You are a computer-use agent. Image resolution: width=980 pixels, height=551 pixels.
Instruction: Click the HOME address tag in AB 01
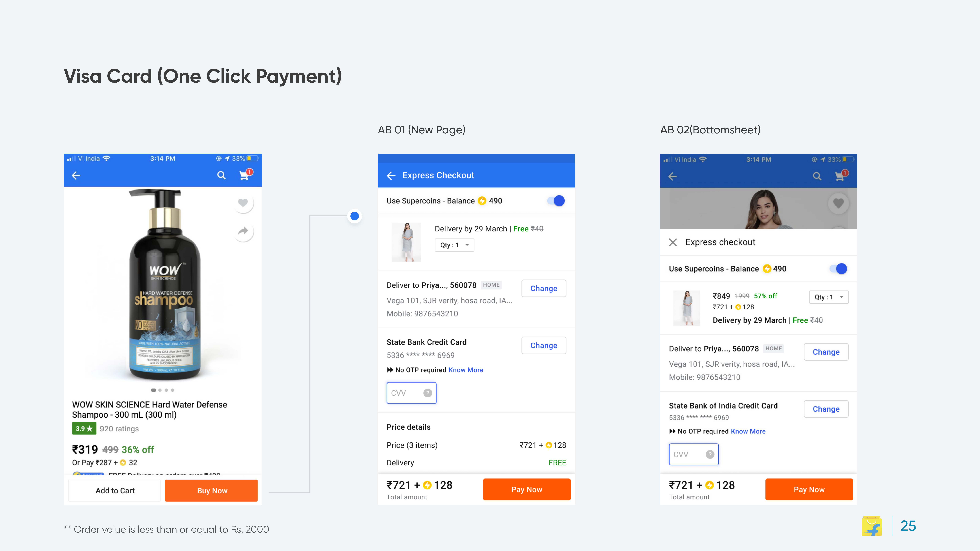pyautogui.click(x=491, y=285)
